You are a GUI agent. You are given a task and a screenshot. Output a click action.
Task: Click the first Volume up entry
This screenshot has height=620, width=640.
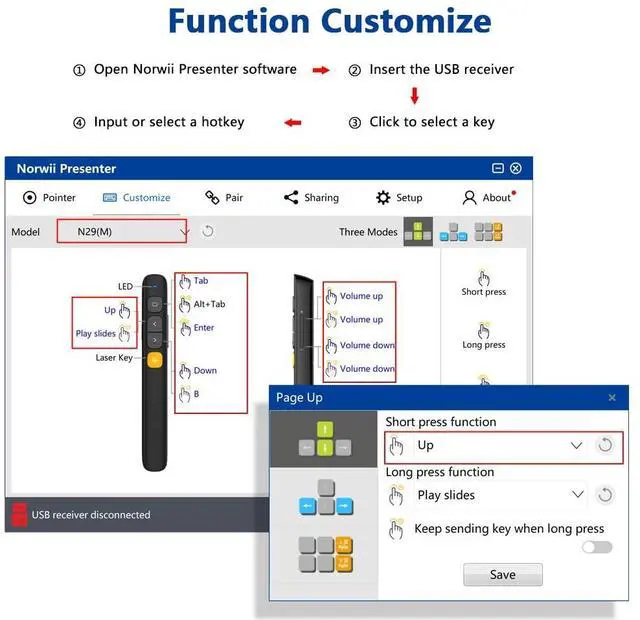(354, 296)
